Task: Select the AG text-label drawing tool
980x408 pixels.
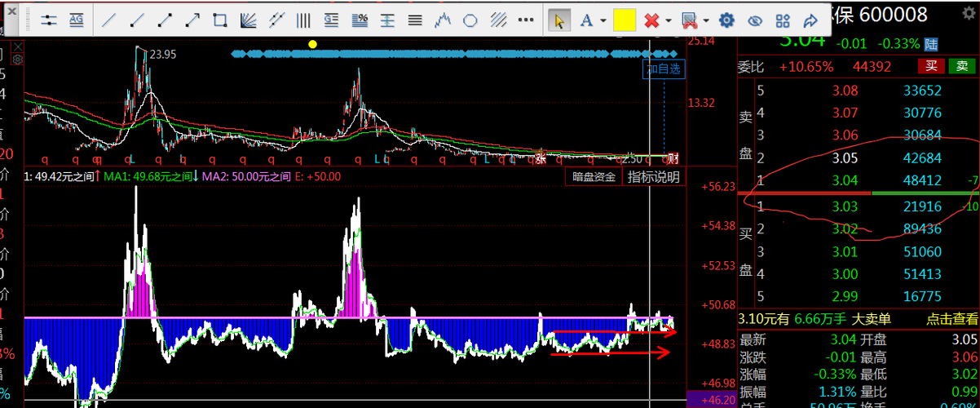Action: pyautogui.click(x=76, y=20)
